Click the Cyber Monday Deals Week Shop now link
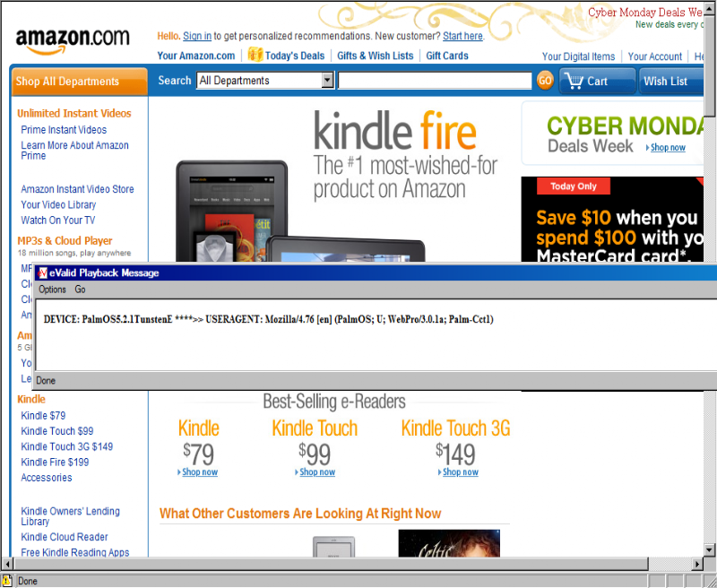Image resolution: width=717 pixels, height=588 pixels. pos(668,147)
